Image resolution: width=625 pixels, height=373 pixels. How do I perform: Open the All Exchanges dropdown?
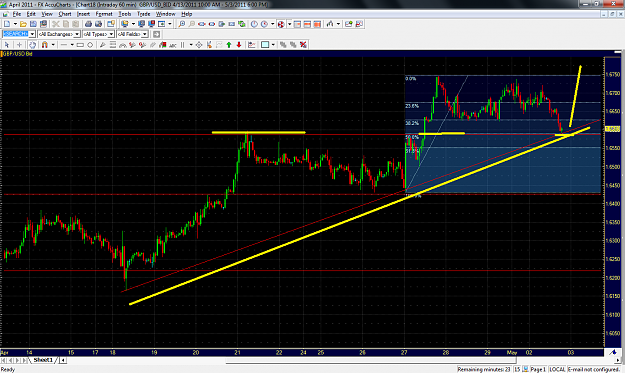[x=77, y=34]
